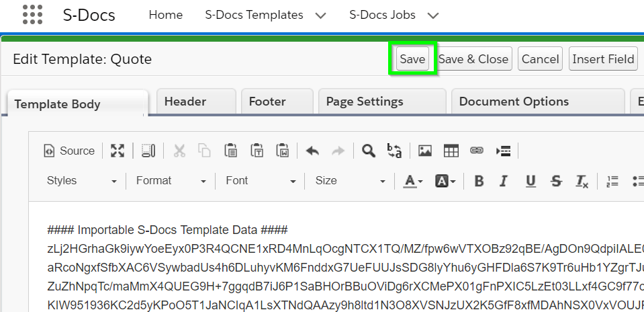644x312 pixels.
Task: Switch to the Document Options tab
Action: 539,101
